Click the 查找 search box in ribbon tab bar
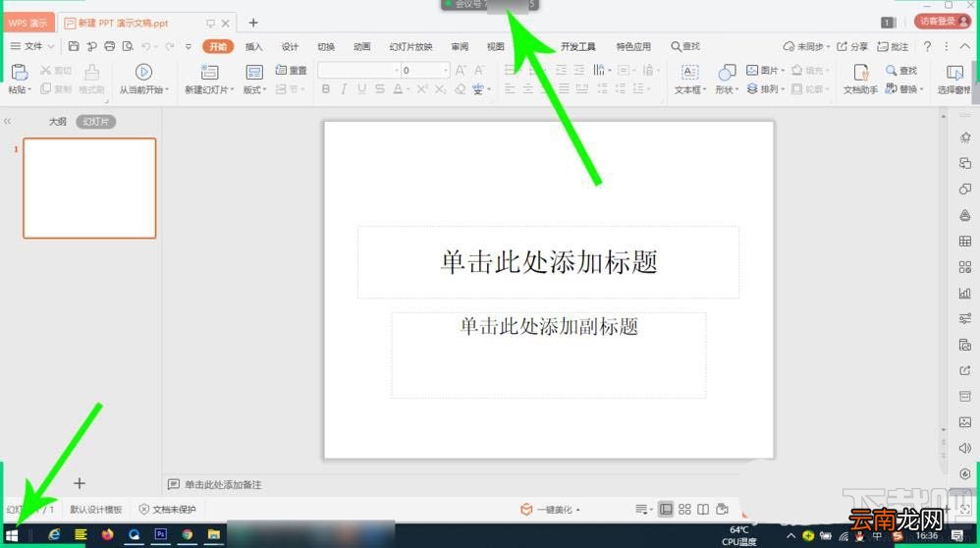Image resolution: width=980 pixels, height=548 pixels. click(685, 46)
